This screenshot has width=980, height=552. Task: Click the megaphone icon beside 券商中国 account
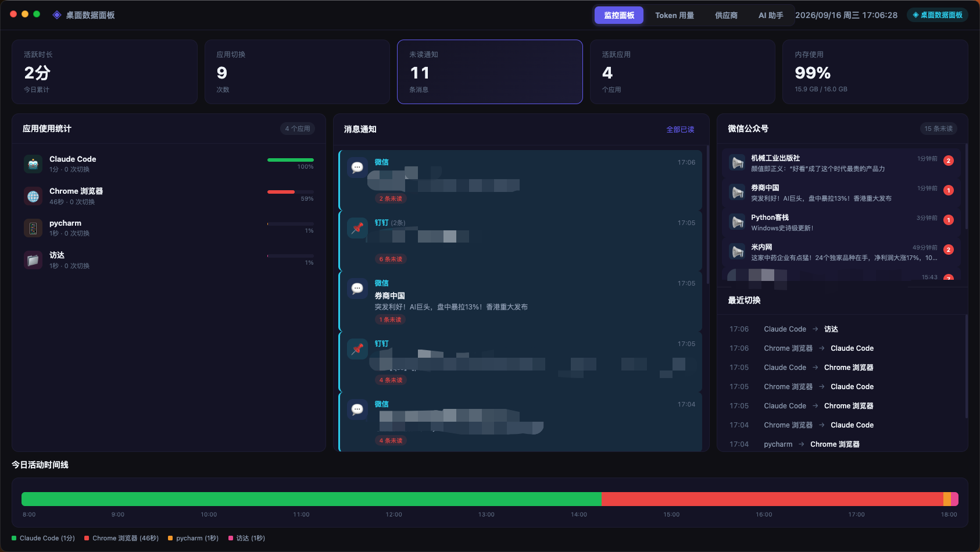point(738,193)
